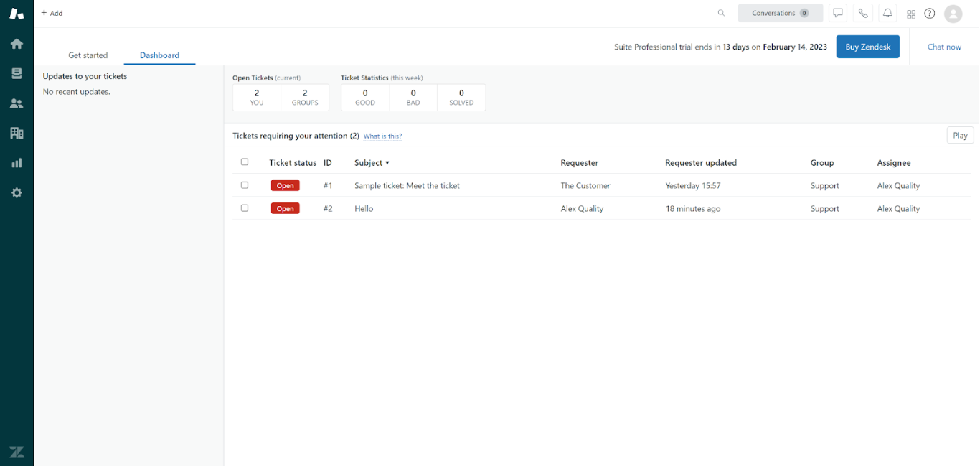Open the Views icon in sidebar
This screenshot has height=466, width=980.
[x=17, y=73]
